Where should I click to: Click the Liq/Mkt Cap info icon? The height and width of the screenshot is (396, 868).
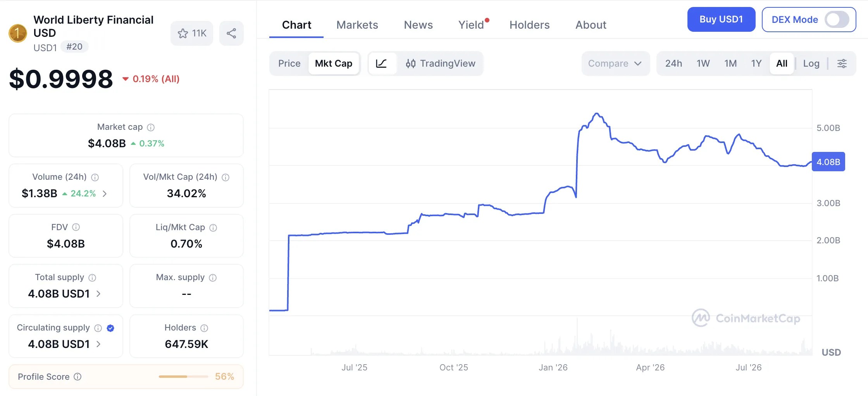coord(213,228)
